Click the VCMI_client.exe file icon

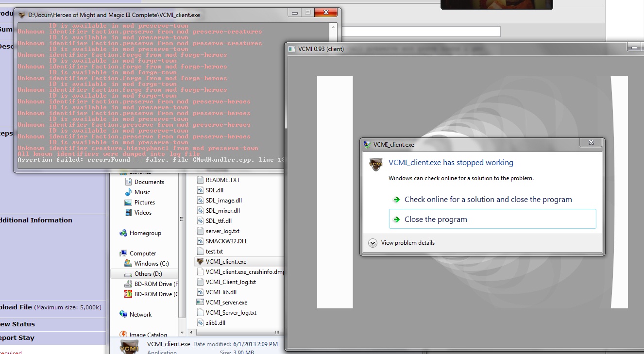(200, 262)
